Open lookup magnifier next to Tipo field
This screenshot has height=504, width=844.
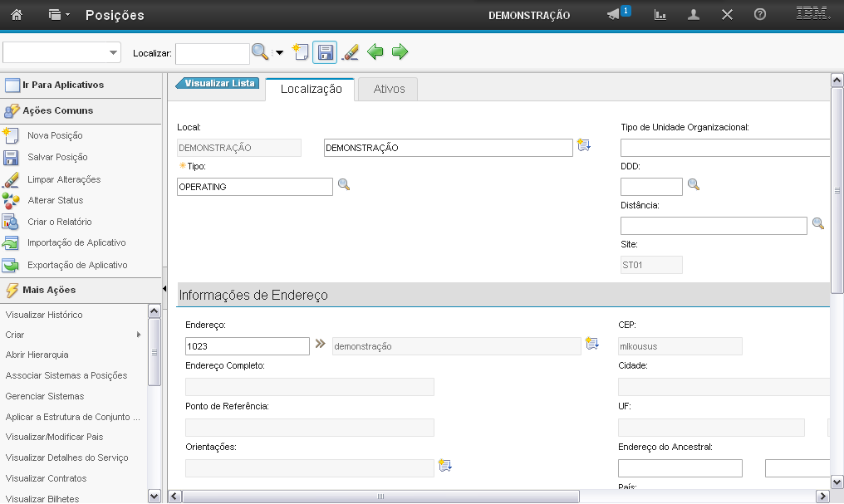(344, 184)
